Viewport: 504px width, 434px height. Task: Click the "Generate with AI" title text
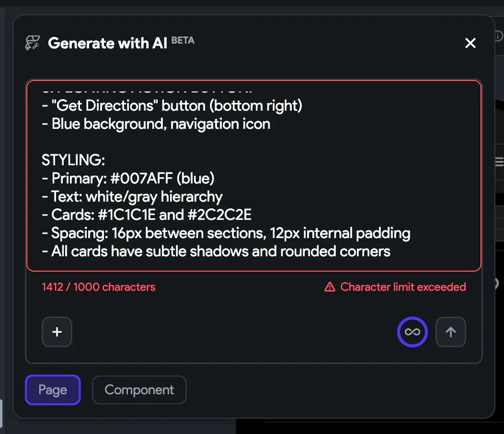coord(108,43)
